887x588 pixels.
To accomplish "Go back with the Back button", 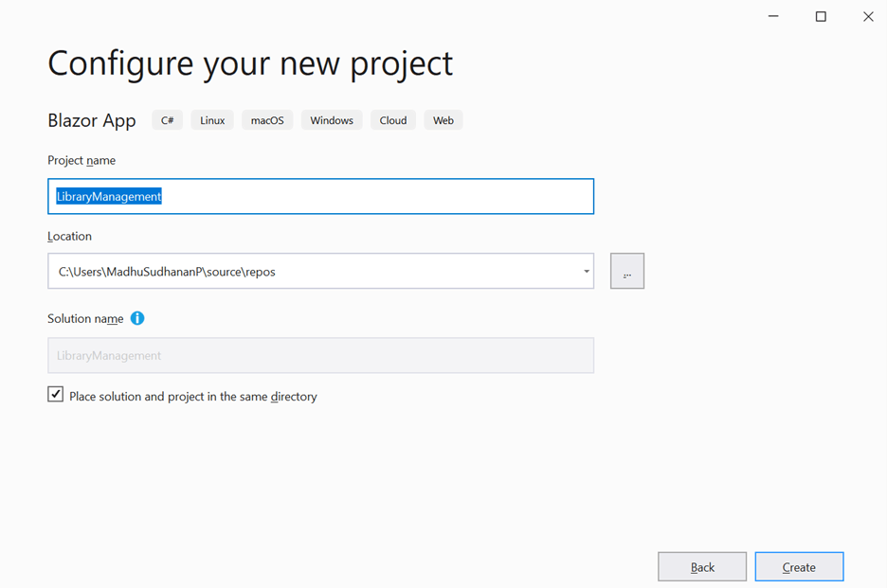I will pyautogui.click(x=702, y=567).
